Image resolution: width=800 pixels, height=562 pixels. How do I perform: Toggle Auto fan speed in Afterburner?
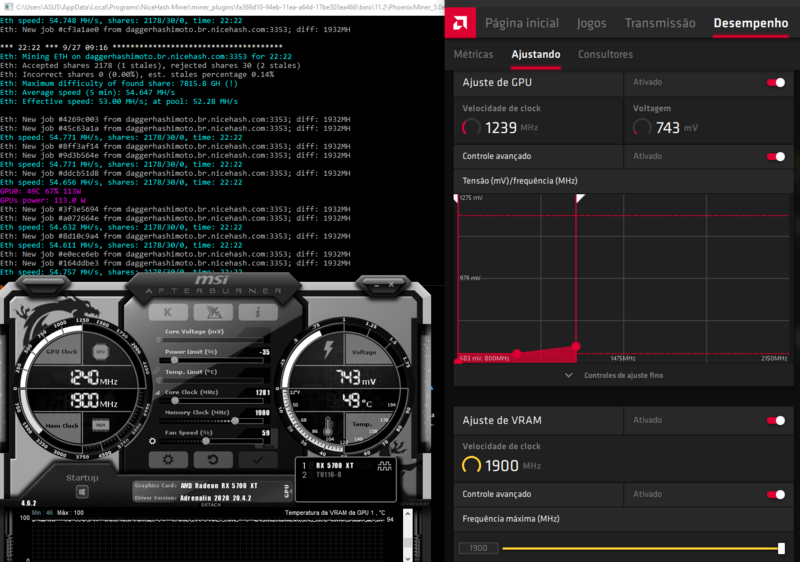pos(268,446)
